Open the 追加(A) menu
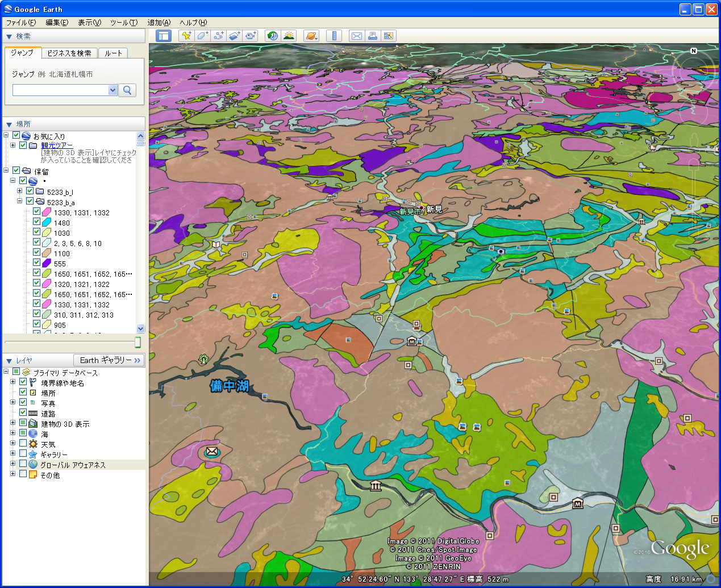This screenshot has height=588, width=721. click(x=159, y=23)
